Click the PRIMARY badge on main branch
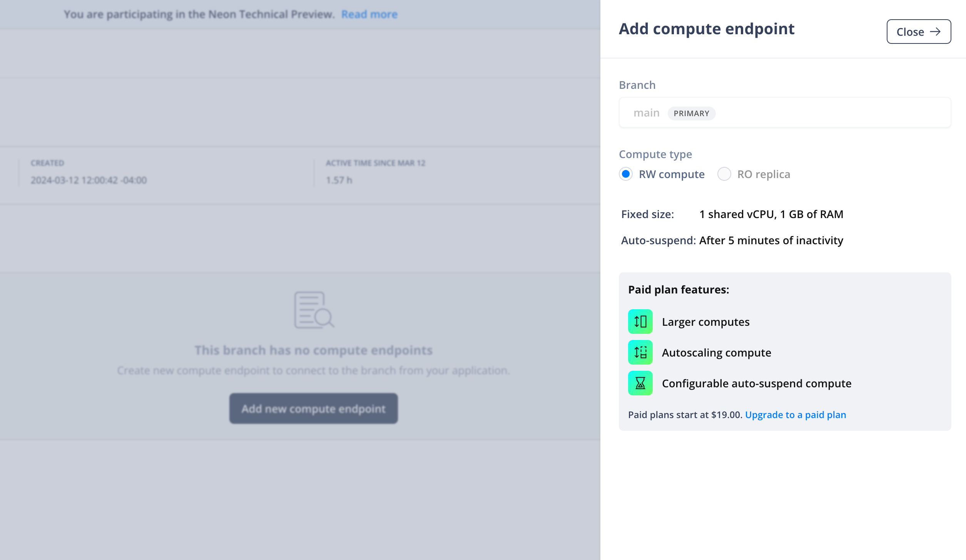966x560 pixels. pyautogui.click(x=691, y=113)
